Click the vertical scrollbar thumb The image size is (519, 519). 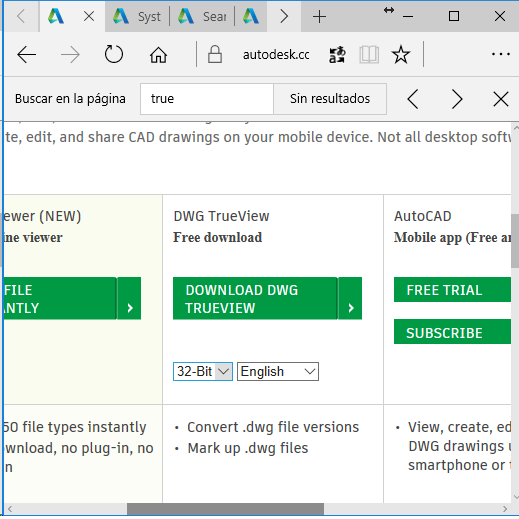(515, 241)
